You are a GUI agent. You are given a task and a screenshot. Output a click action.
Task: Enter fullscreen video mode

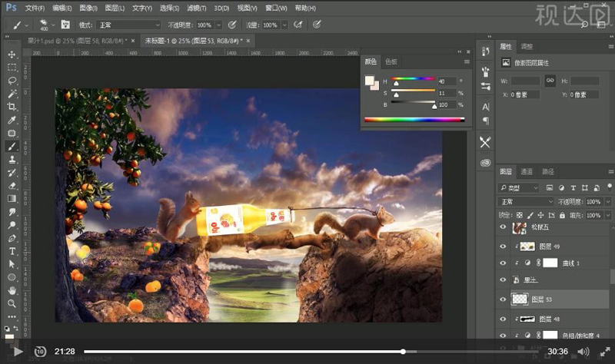tap(605, 352)
